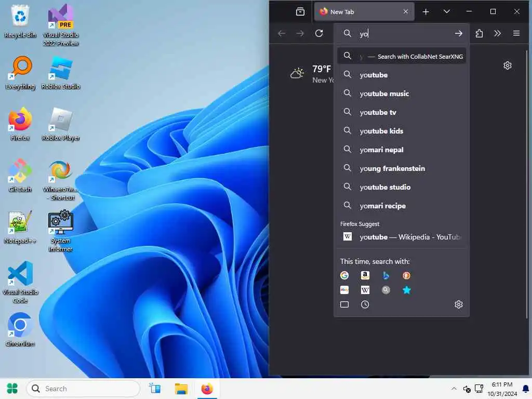Open Task View on taskbar
The width and height of the screenshot is (532, 399).
[x=155, y=389]
